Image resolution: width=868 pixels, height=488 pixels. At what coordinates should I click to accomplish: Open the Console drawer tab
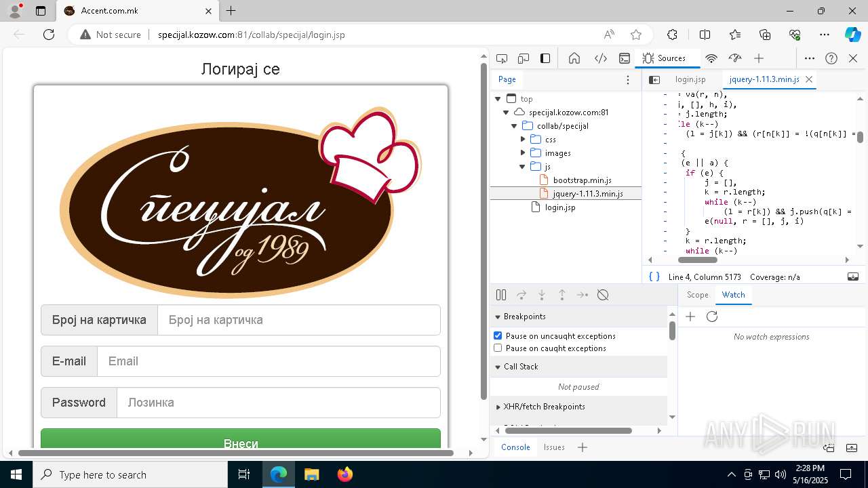pos(515,447)
